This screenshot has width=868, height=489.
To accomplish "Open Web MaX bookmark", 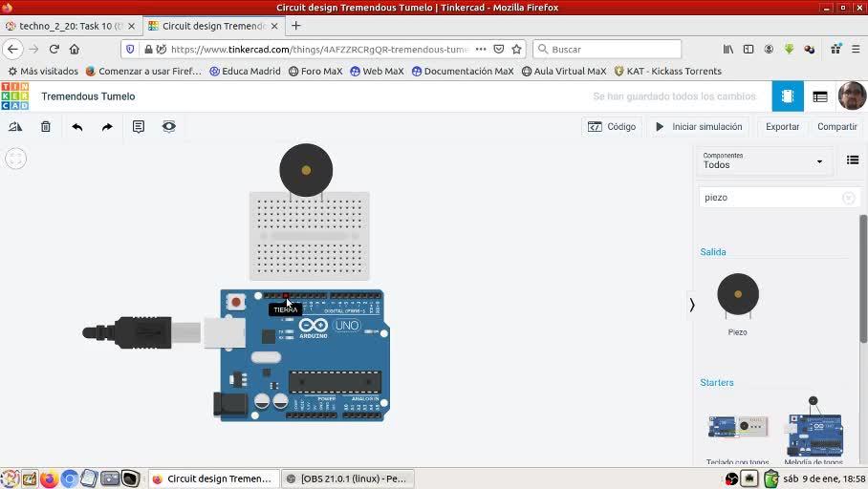I will (377, 71).
